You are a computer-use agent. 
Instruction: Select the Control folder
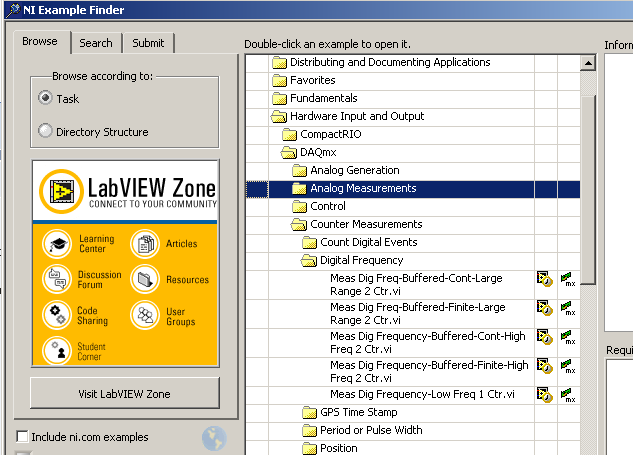point(328,206)
